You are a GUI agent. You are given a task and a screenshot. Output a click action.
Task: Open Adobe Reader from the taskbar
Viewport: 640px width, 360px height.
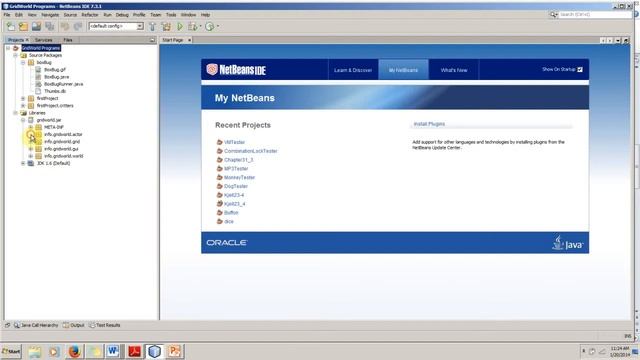coord(135,351)
